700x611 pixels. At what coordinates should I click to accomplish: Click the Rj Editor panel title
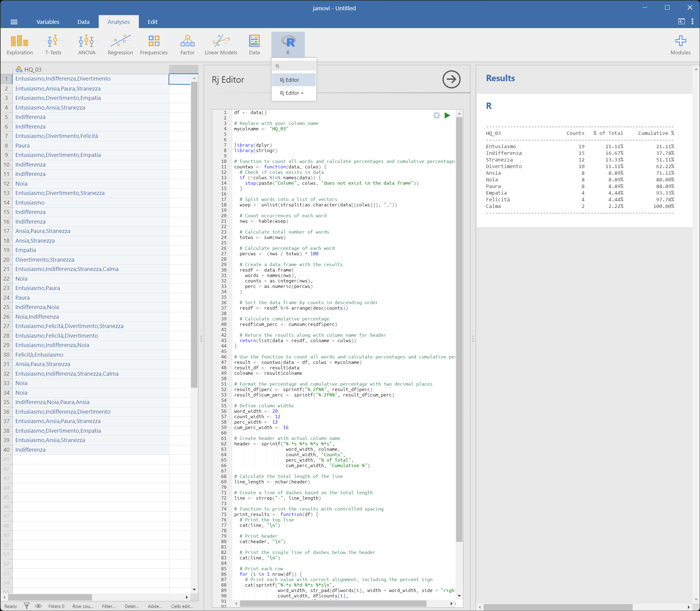[x=228, y=79]
